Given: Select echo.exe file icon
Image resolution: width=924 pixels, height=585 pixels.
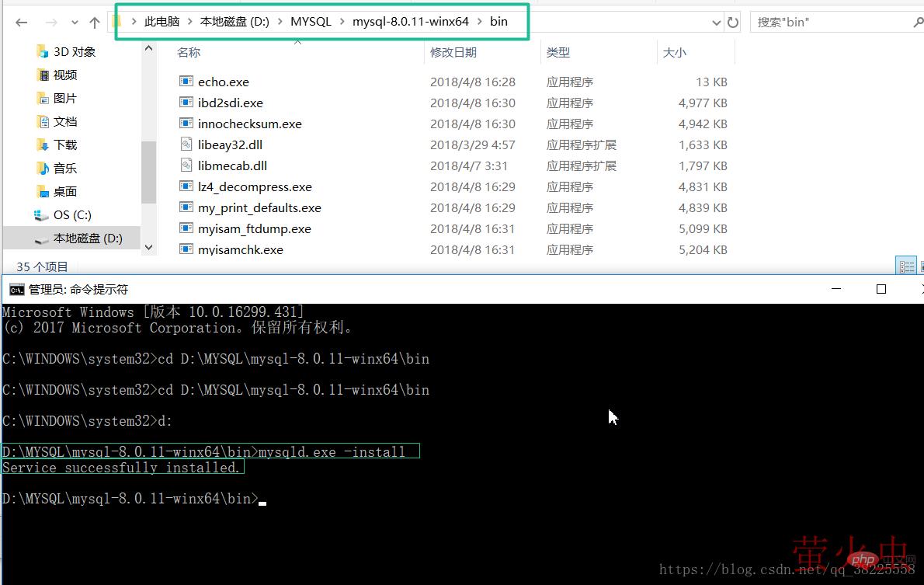Looking at the screenshot, I should tap(186, 82).
